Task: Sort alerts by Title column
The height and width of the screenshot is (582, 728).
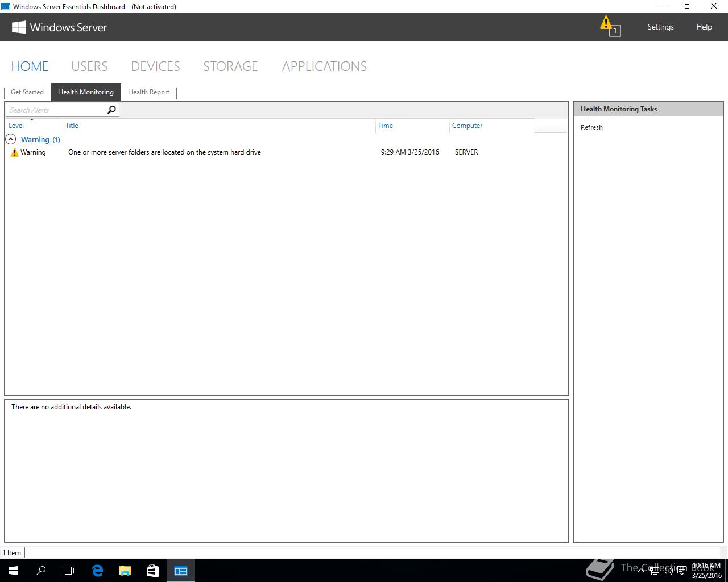Action: tap(219, 126)
